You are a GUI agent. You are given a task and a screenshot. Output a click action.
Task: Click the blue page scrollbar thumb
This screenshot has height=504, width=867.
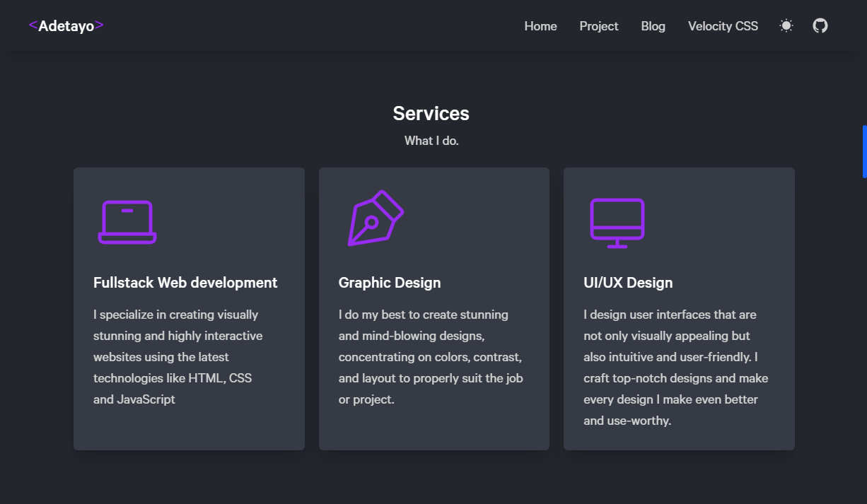(x=864, y=151)
